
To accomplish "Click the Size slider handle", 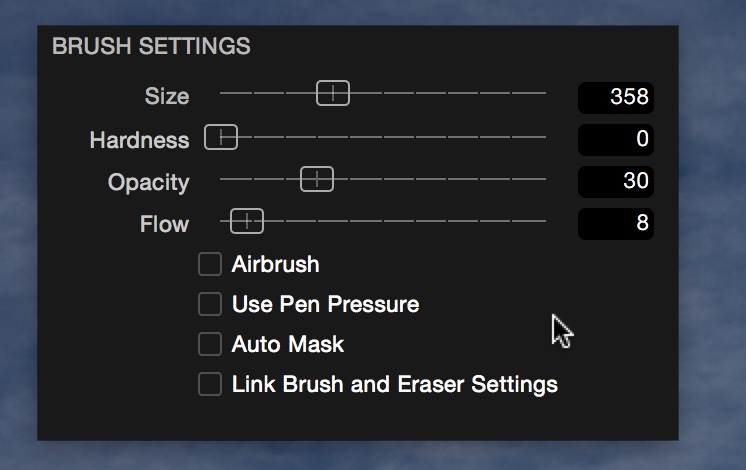I will pyautogui.click(x=333, y=93).
